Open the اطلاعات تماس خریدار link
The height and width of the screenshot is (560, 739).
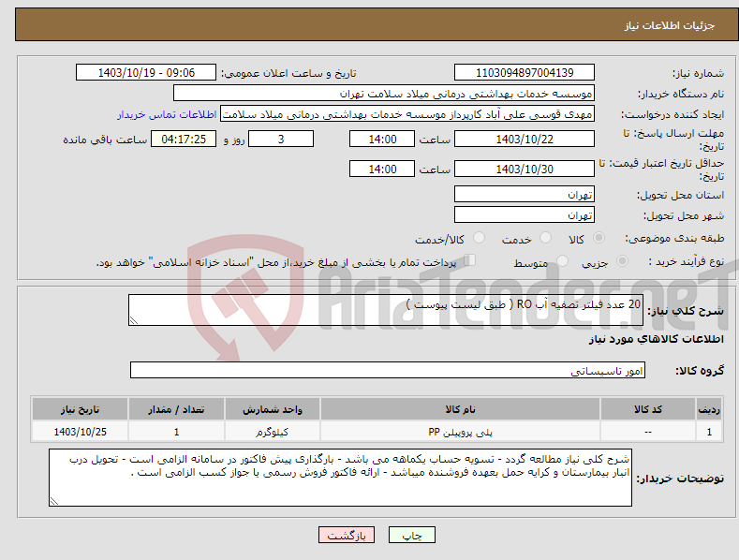[x=167, y=114]
